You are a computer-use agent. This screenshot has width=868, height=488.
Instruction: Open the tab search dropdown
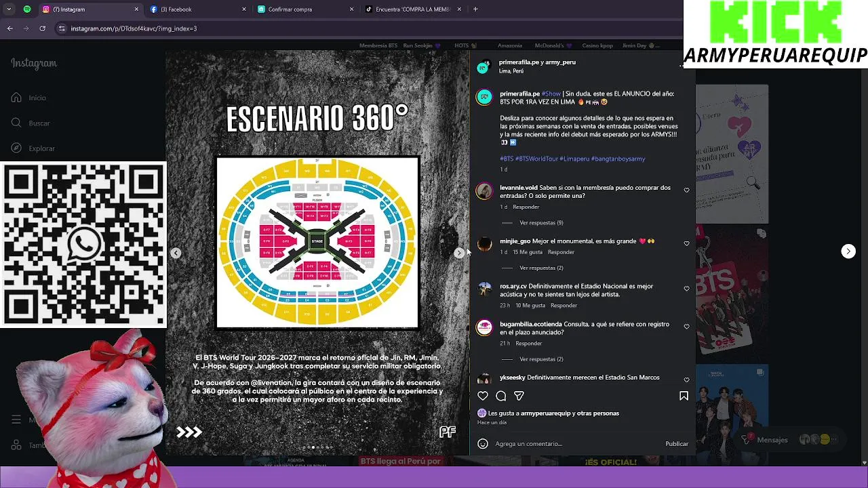tap(9, 9)
